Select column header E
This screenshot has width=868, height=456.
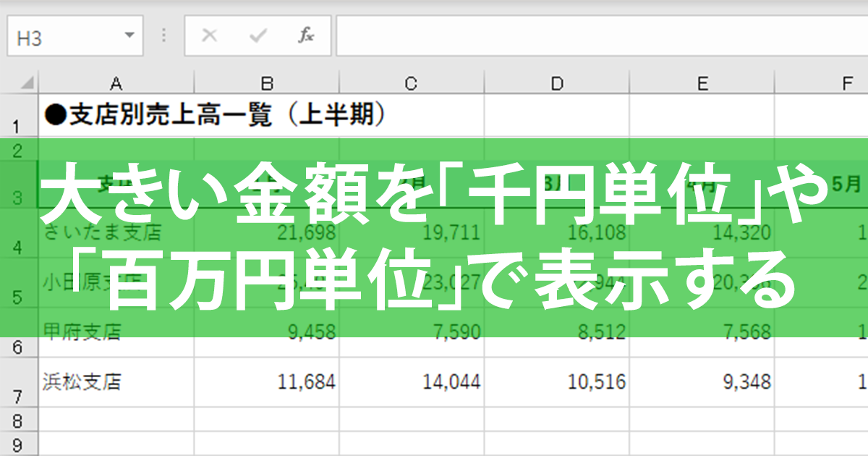(702, 83)
